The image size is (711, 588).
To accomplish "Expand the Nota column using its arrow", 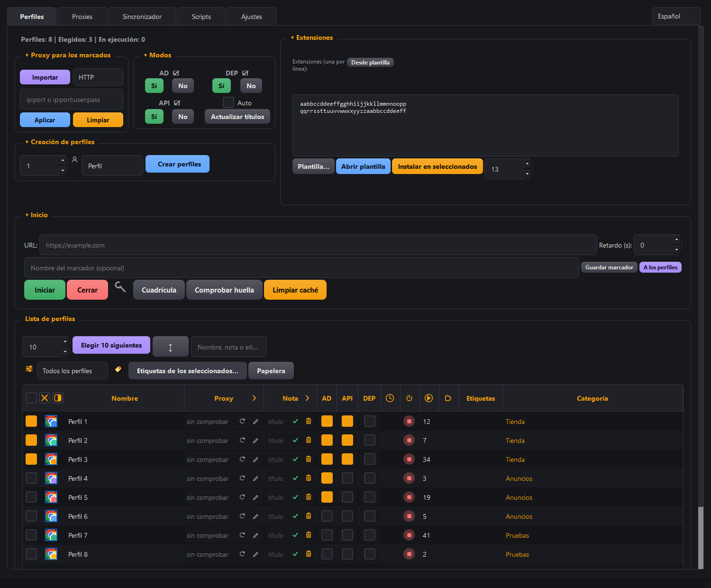I will [x=307, y=398].
